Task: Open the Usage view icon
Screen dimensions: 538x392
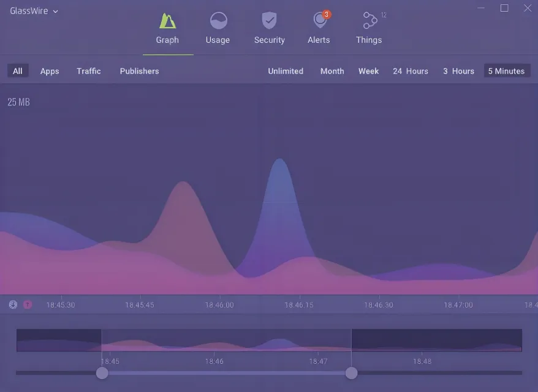Action: pos(218,21)
